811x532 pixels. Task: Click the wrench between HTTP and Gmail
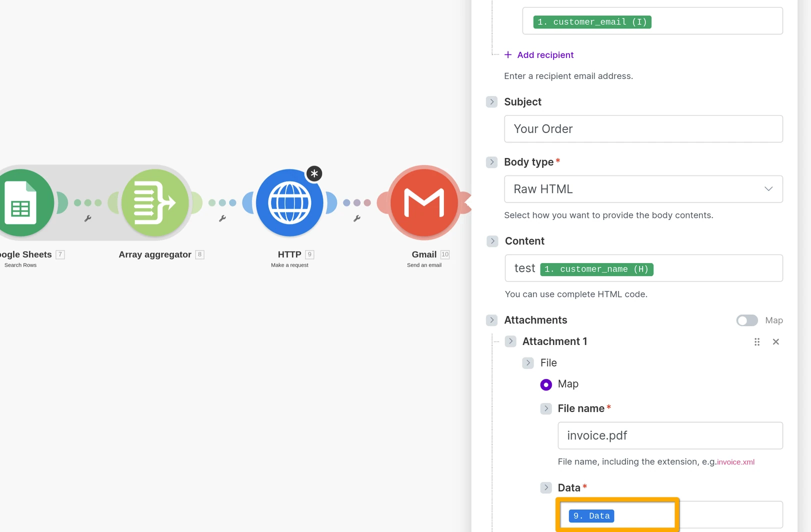(358, 218)
